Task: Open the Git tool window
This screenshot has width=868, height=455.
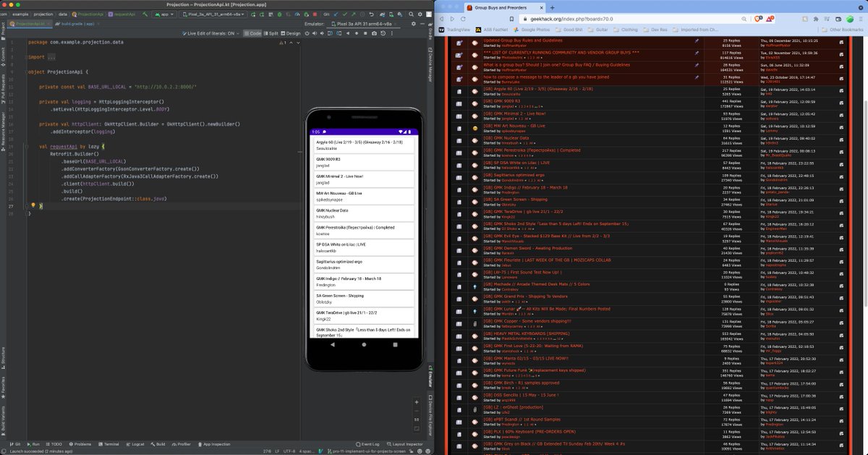Action: tap(15, 444)
